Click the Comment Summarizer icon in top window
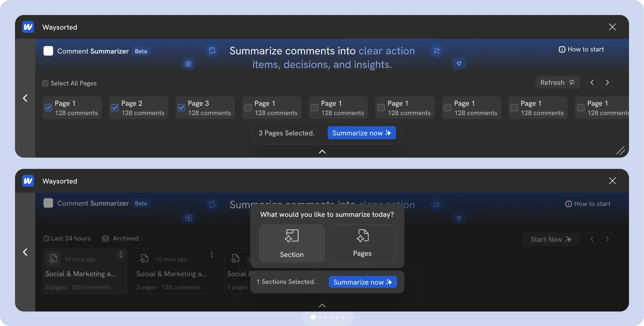This screenshot has width=644, height=326. coord(48,51)
